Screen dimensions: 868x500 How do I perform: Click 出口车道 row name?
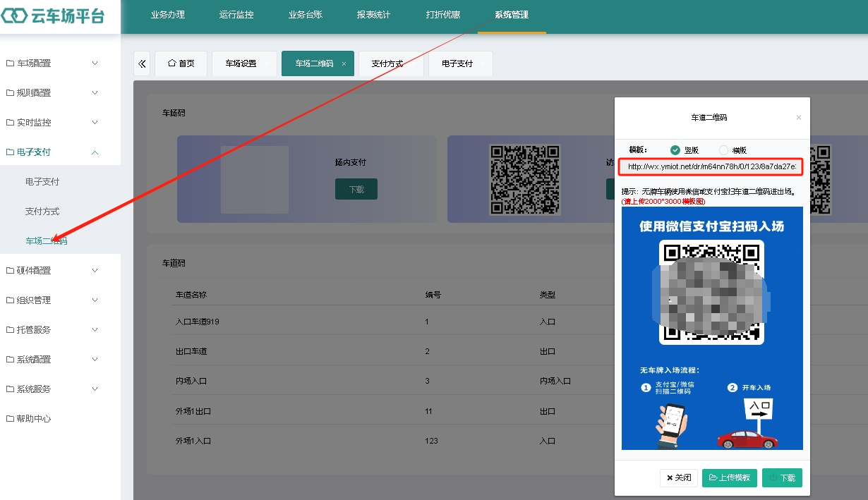coord(191,351)
